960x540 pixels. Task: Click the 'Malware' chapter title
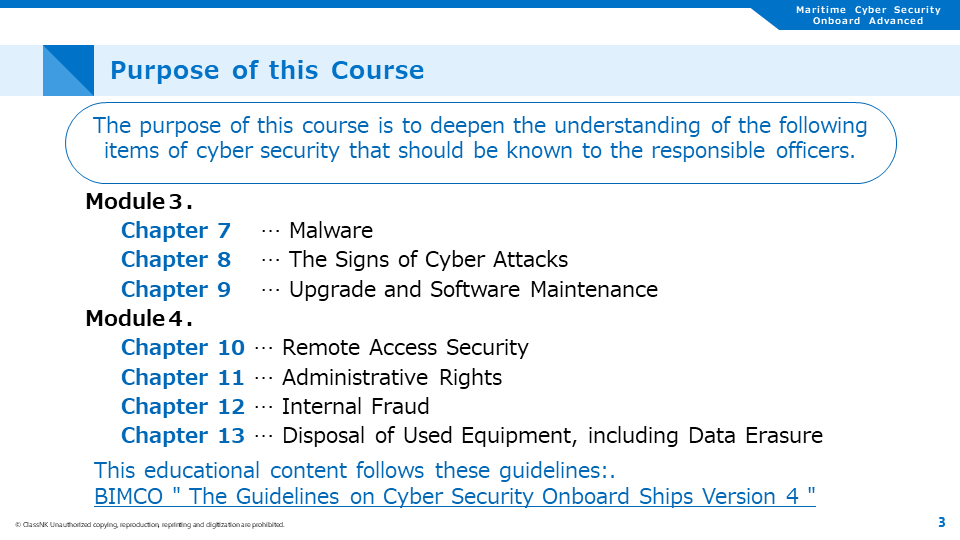[330, 231]
